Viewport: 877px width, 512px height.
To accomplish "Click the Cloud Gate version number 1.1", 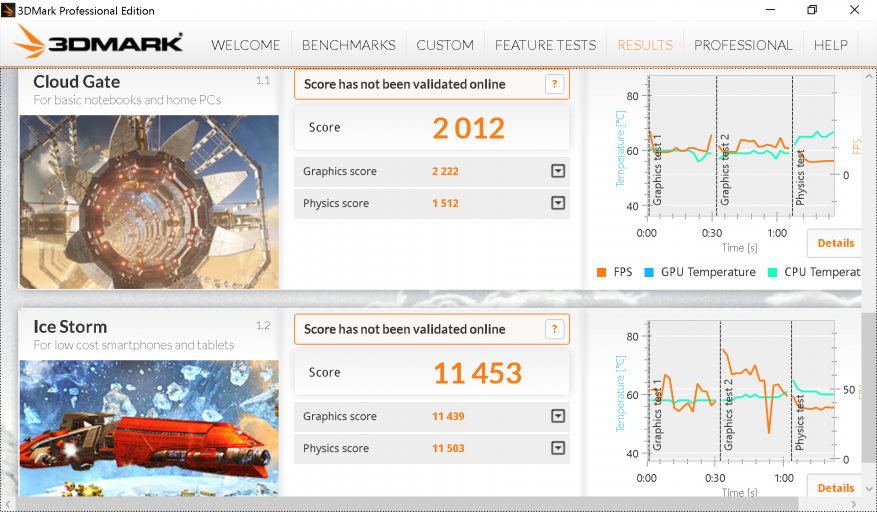I will pos(263,81).
